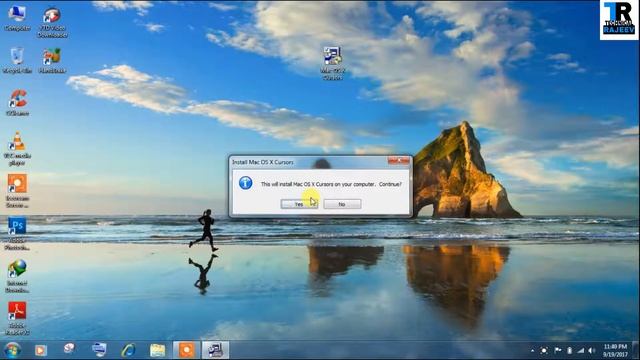This screenshot has width=640, height=360.
Task: Select the Icecream Screen Recorder desktop shortcut
Action: point(17,191)
